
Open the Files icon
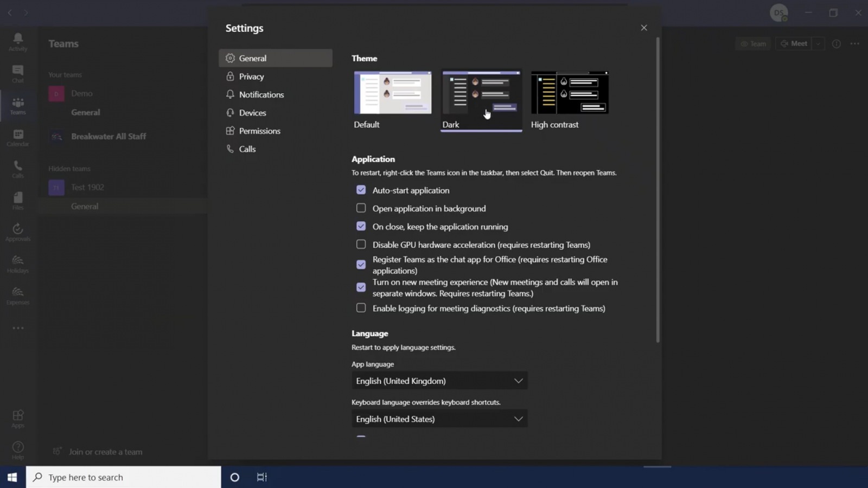tap(17, 200)
